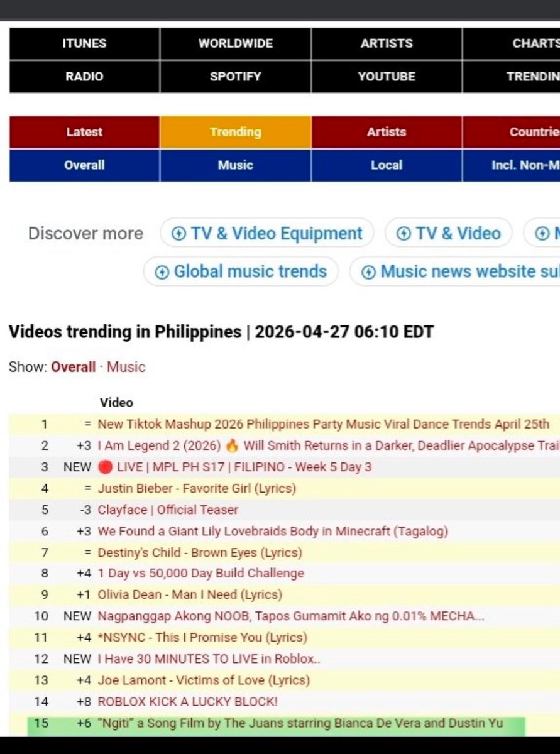Screen dimensions: 560x754
Task: Show Music filter link beside Overall
Action: [126, 367]
